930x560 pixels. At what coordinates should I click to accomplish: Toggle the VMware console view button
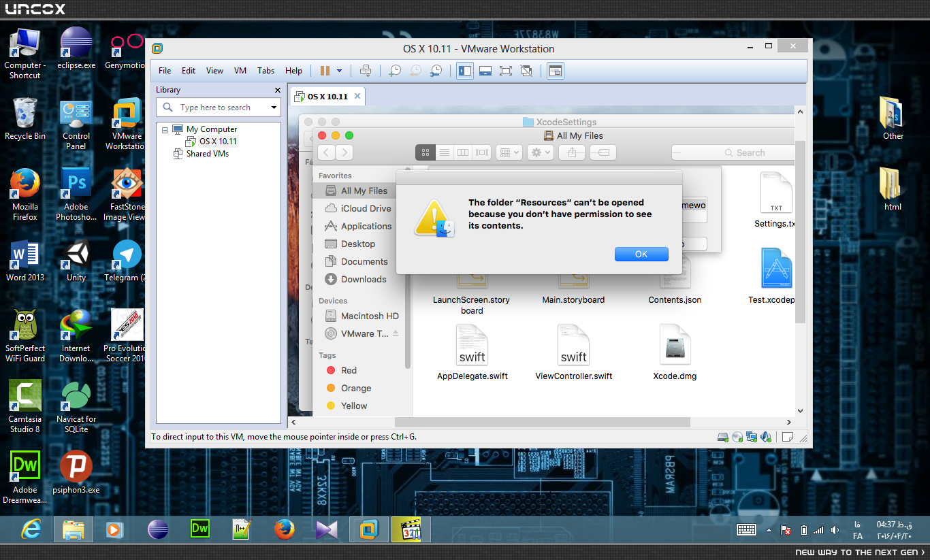coord(556,71)
